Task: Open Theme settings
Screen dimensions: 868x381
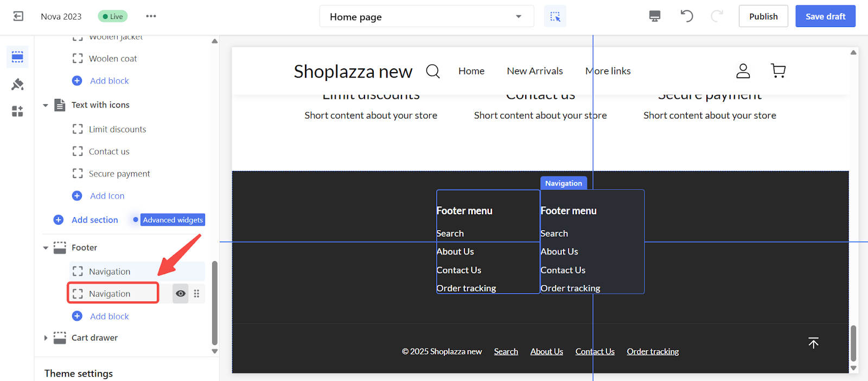Action: pyautogui.click(x=79, y=373)
